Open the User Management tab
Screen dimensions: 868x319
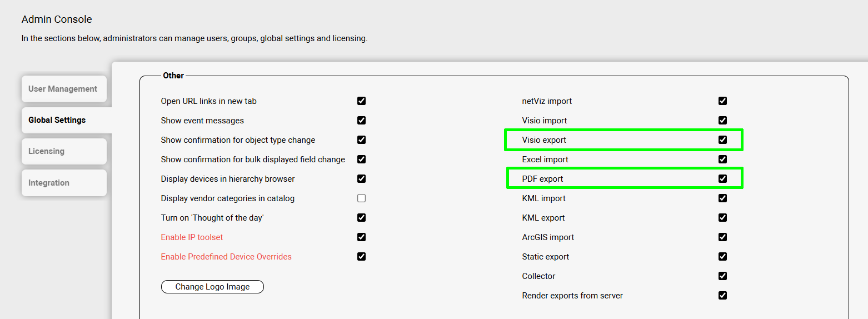[x=63, y=89]
